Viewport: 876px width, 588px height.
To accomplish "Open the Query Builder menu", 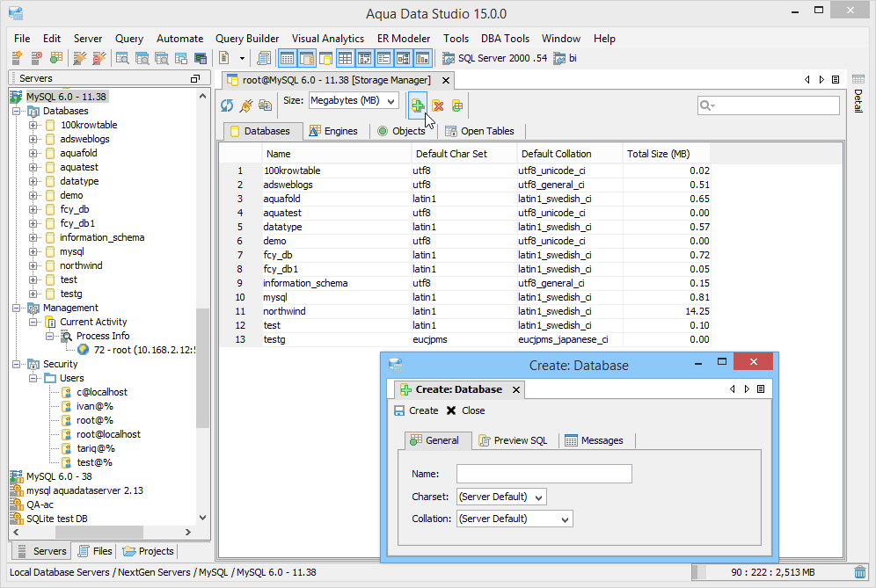I will tap(247, 39).
